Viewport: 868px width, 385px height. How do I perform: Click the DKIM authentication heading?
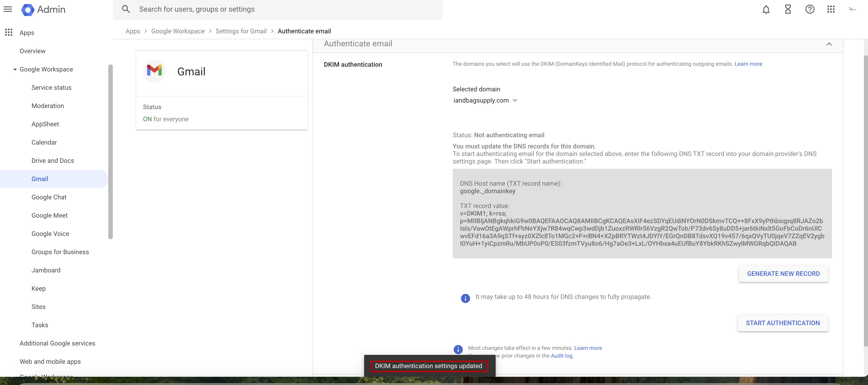353,64
